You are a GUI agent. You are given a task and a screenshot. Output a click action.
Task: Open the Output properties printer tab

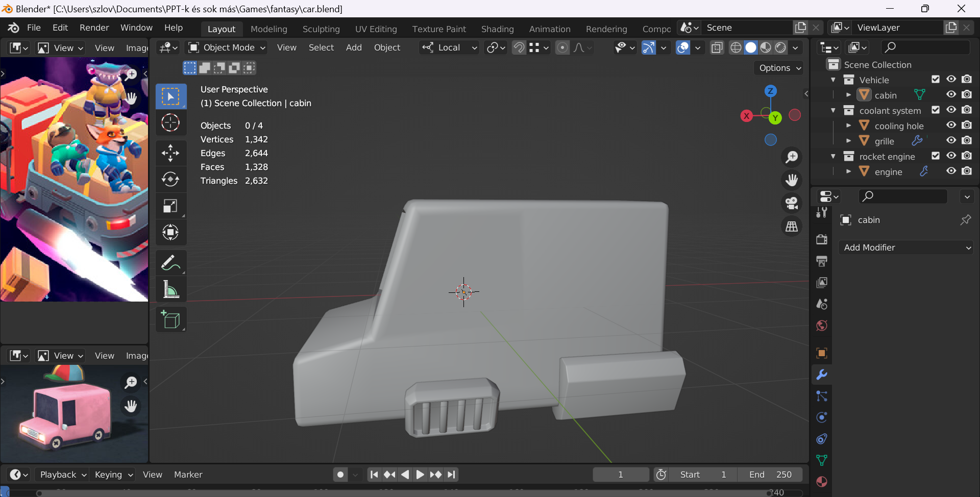pyautogui.click(x=822, y=261)
